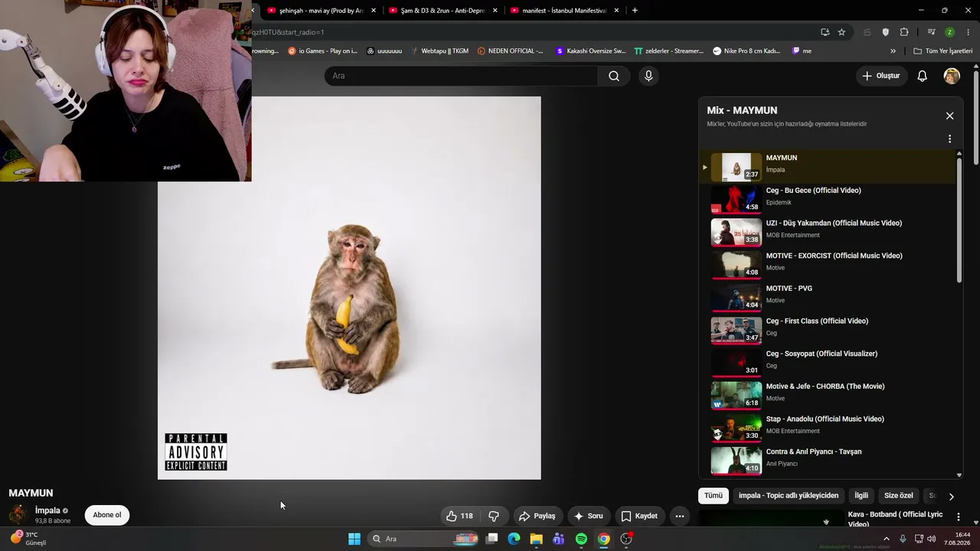Dislike the MAYMUN video
The image size is (980, 551).
click(494, 516)
